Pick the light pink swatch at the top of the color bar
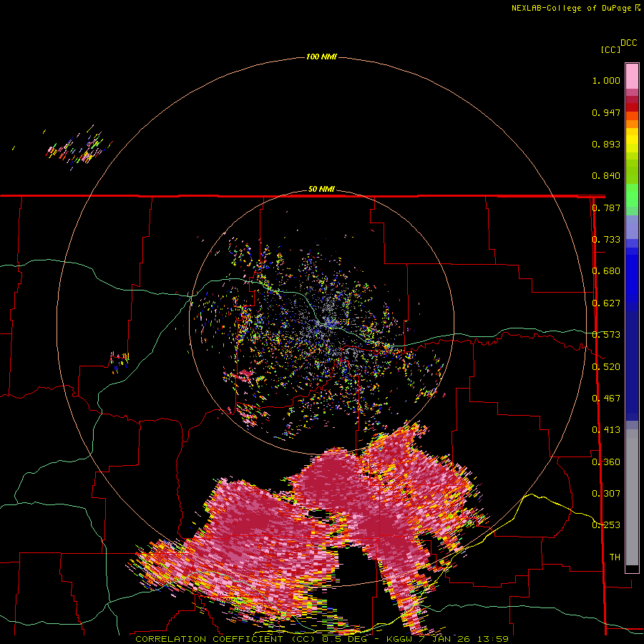 point(632,76)
